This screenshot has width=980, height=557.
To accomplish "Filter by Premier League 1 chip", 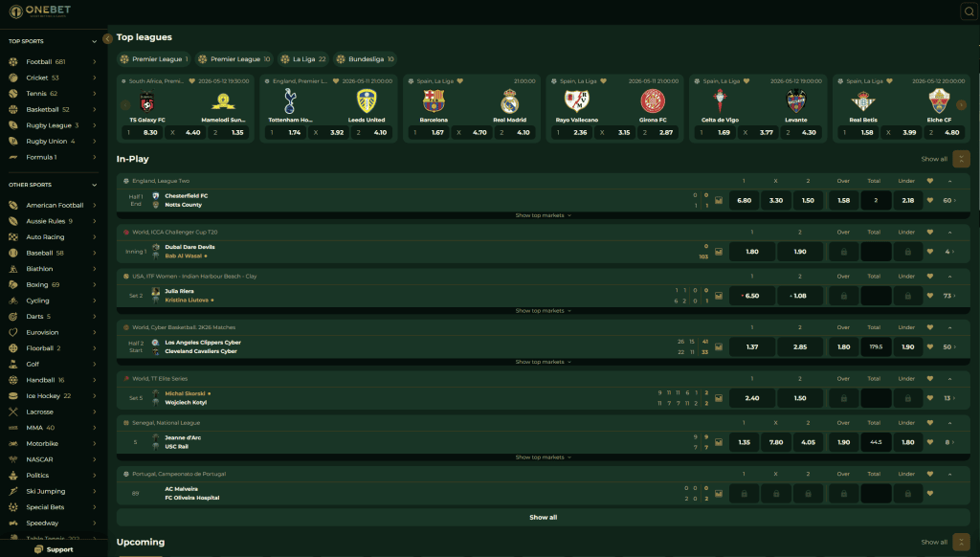I will (154, 59).
